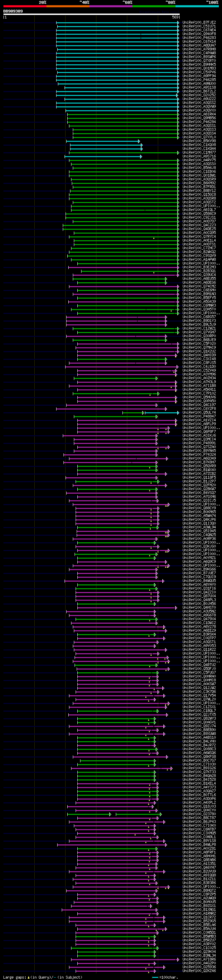
Task: Select the UniRef100_A8DUA7 label
Action: click(x=199, y=45)
